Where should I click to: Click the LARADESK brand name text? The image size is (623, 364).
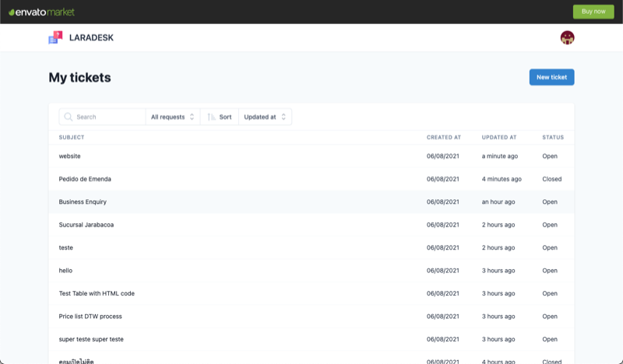click(91, 37)
